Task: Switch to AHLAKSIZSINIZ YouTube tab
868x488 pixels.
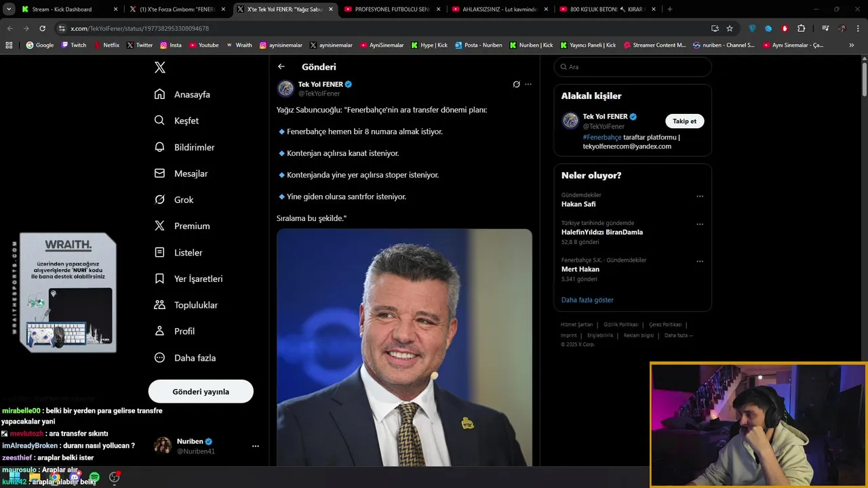Action: point(499,9)
